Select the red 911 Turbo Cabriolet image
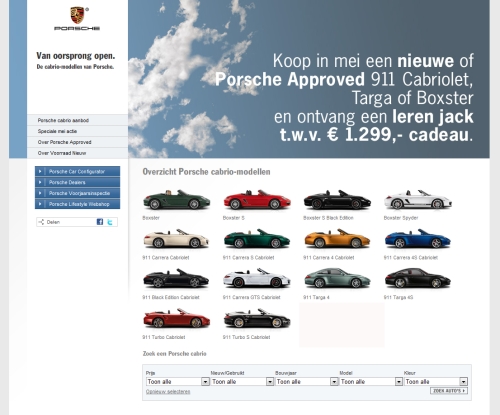This screenshot has width=500, height=415. (x=176, y=318)
